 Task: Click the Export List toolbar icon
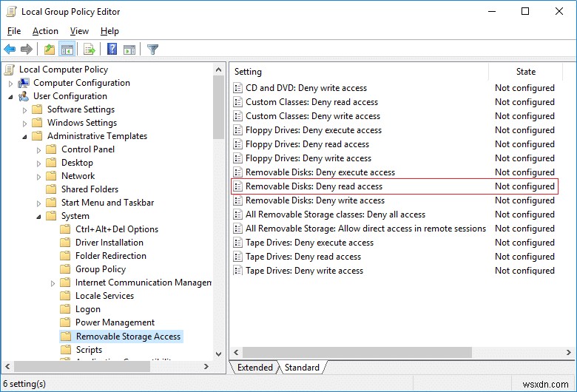[90, 49]
